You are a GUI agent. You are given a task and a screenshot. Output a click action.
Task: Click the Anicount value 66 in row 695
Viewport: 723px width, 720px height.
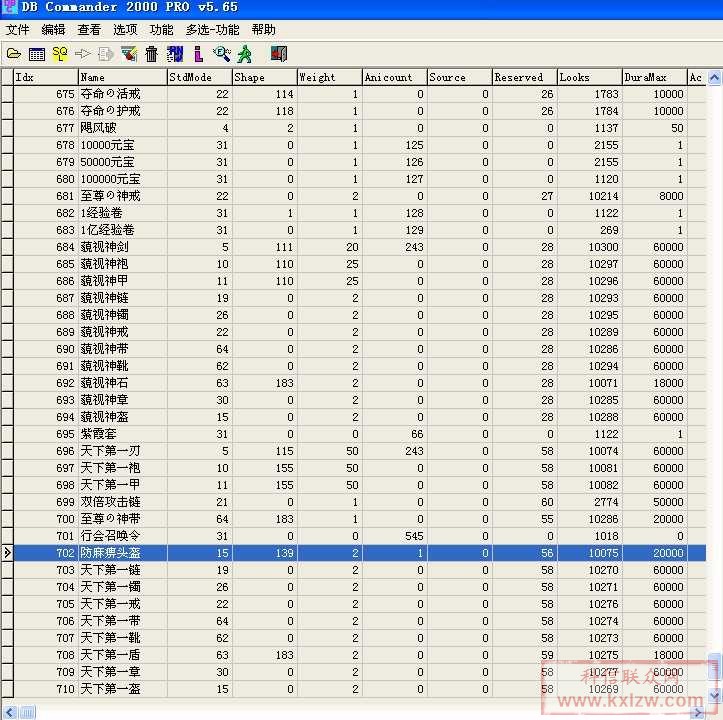point(395,434)
